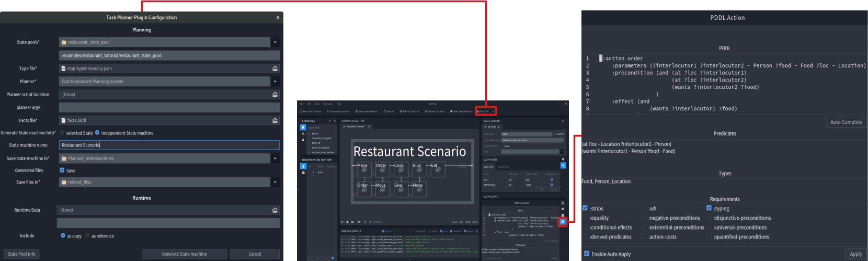Viewport: 868px width, 261px height.
Task: Open the Execution menu in RAFCON
Action: (328, 104)
